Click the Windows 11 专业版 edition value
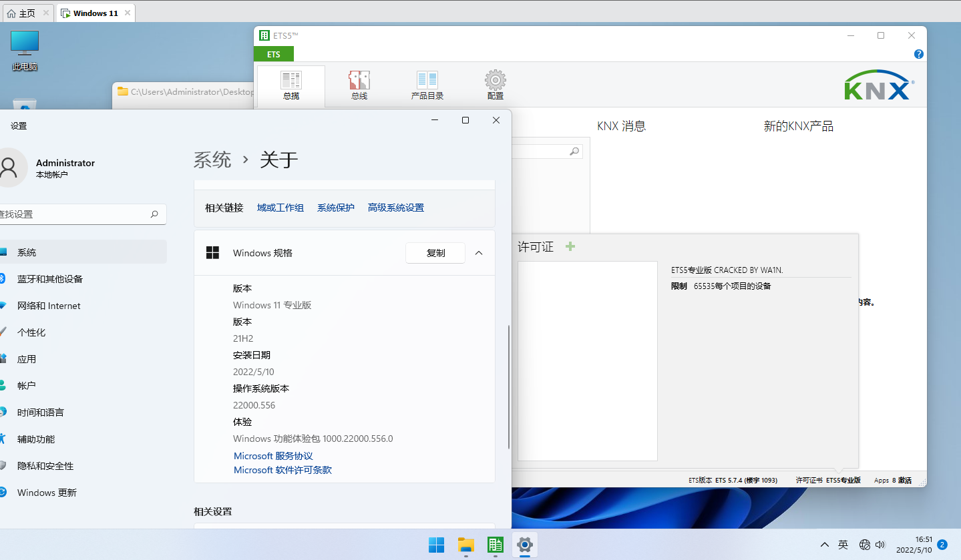The height and width of the screenshot is (560, 961). (272, 305)
